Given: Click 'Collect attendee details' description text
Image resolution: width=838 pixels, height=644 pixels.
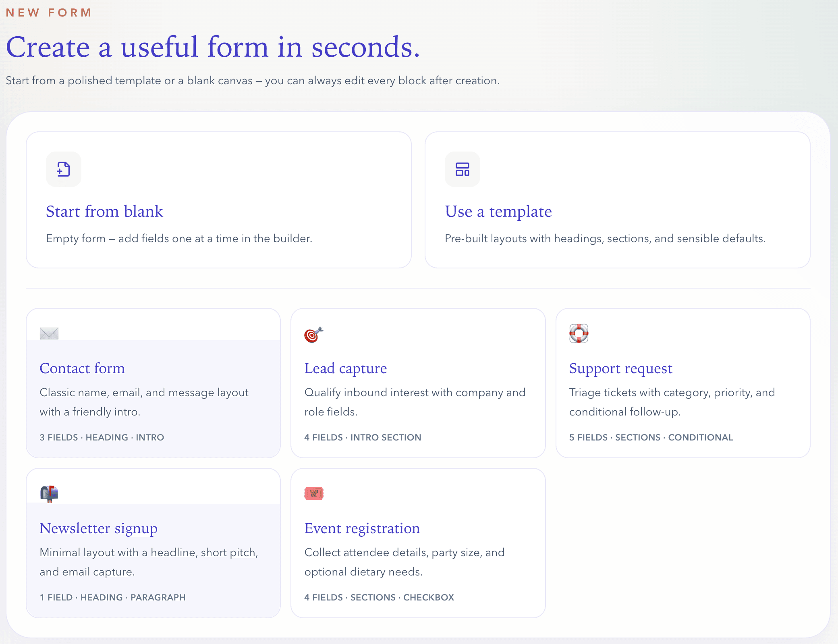Looking at the screenshot, I should 404,562.
